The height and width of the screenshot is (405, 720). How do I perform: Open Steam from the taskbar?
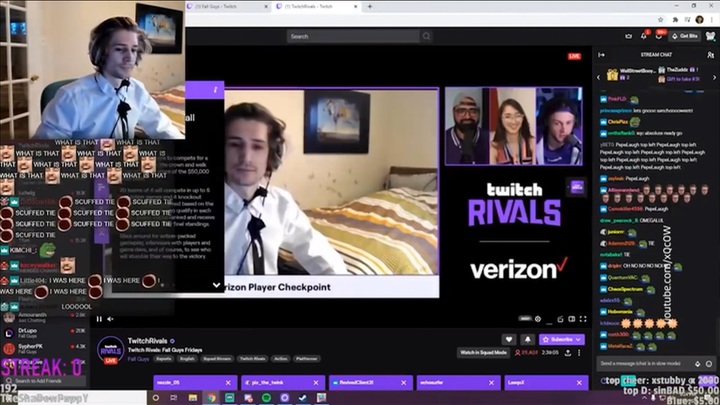tap(303, 398)
